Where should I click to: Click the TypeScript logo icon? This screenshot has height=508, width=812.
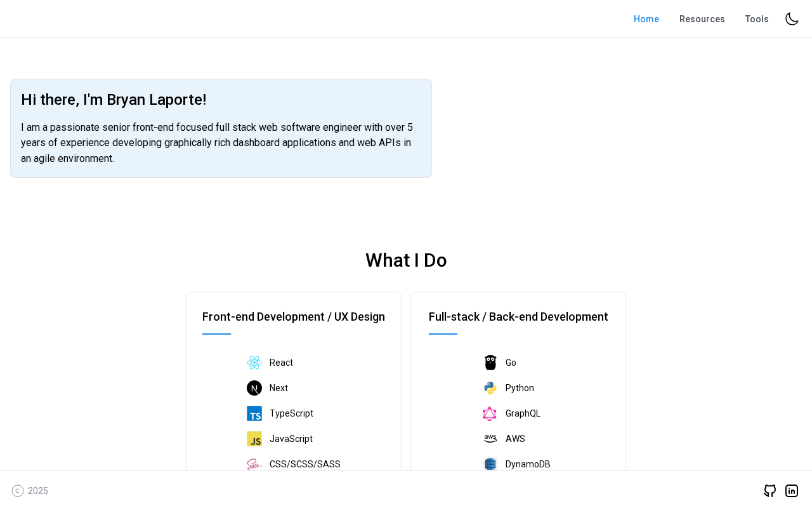254,413
